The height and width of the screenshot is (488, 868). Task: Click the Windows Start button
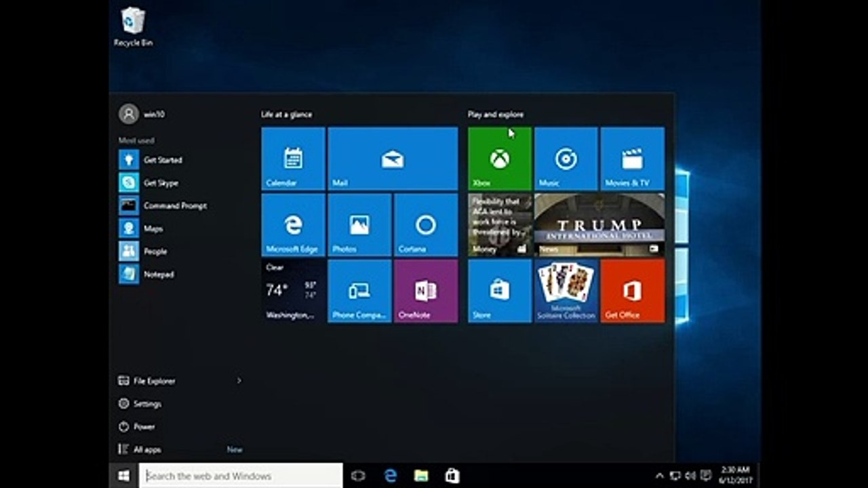(x=124, y=476)
